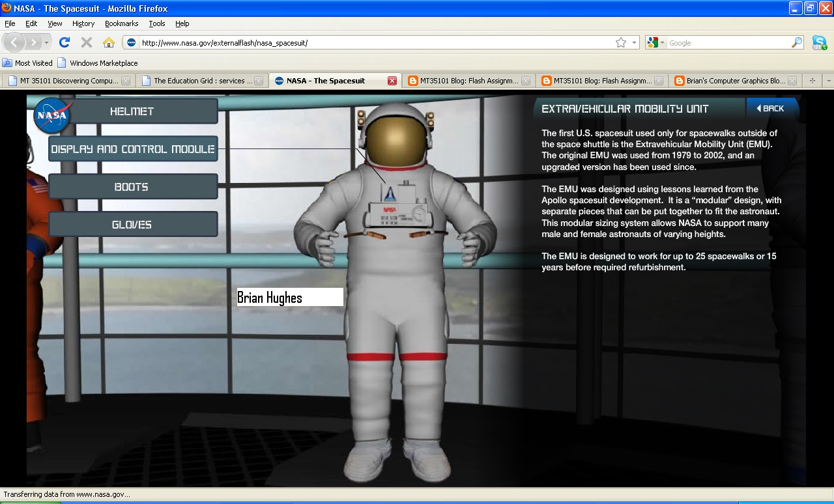Click the Firefox Back navigation arrow
The width and height of the screenshot is (834, 504).
click(14, 42)
